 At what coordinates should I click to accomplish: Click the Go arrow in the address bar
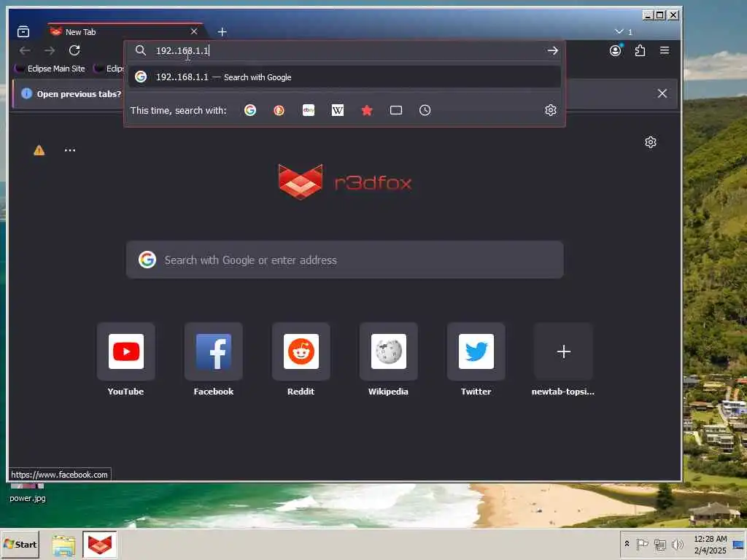click(x=552, y=50)
